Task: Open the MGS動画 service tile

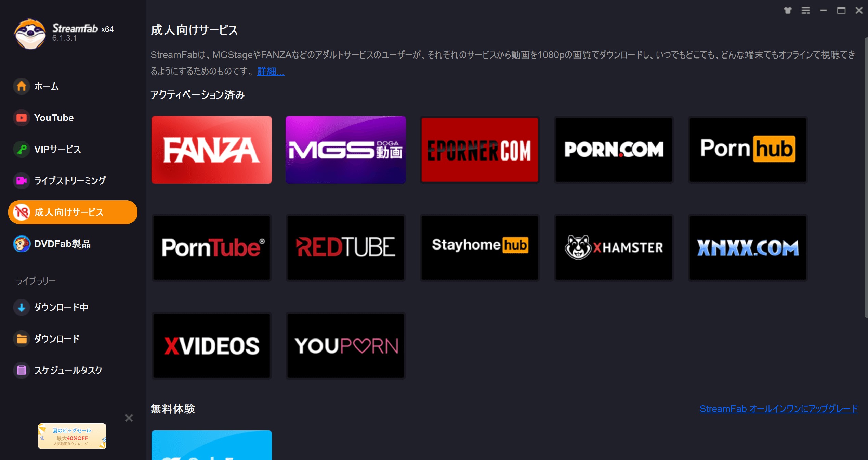Action: tap(346, 150)
